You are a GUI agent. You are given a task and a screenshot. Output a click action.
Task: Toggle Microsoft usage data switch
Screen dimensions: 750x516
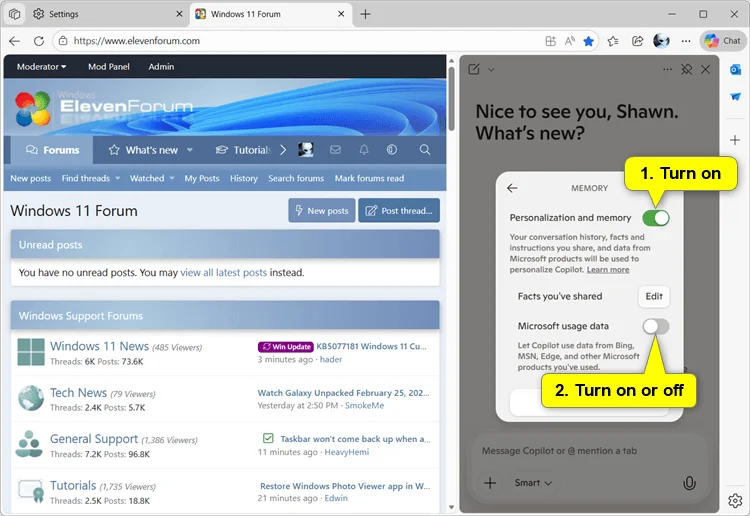(x=656, y=326)
